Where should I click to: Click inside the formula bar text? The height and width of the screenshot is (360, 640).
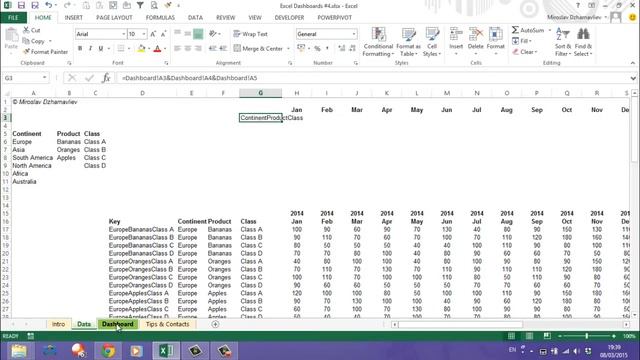pyautogui.click(x=189, y=78)
